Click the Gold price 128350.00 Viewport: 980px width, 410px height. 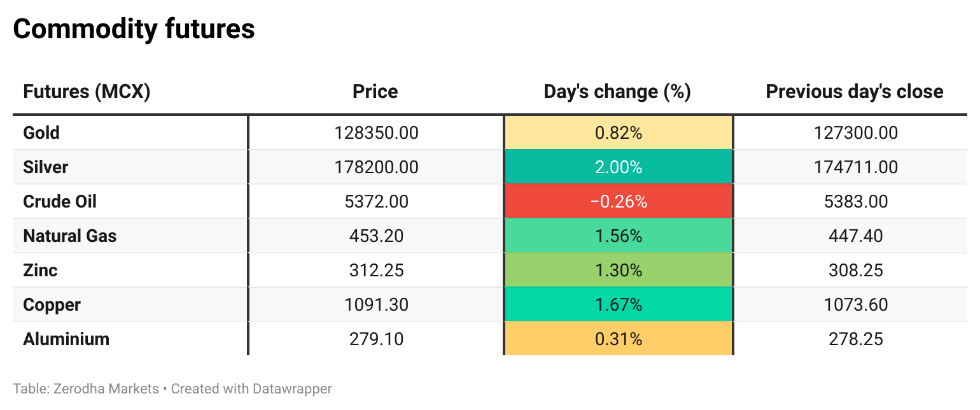[376, 133]
